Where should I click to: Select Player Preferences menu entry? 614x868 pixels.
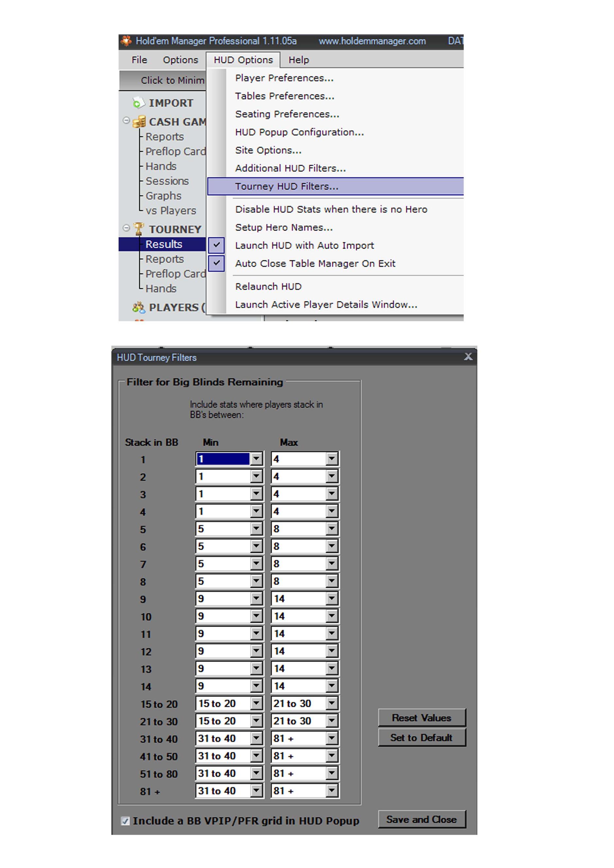tap(284, 78)
